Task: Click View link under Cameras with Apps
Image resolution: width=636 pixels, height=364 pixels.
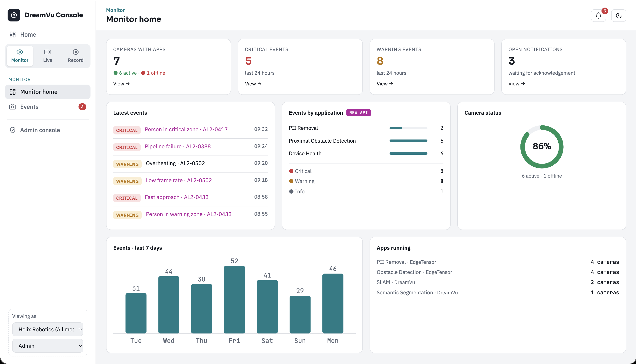Action: pos(121,84)
